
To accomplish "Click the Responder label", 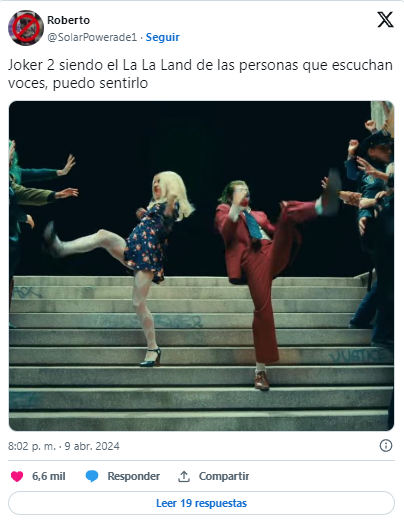I will coord(133,476).
